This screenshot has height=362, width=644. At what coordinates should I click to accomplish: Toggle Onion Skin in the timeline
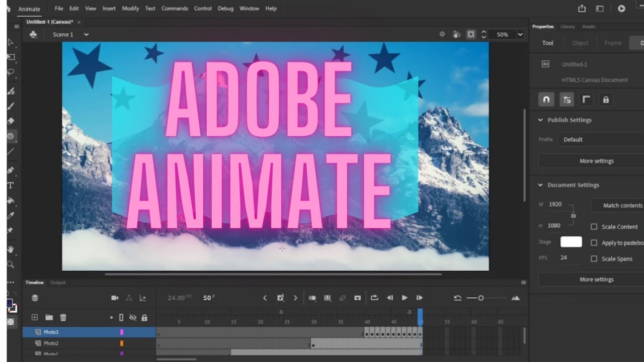(x=312, y=298)
